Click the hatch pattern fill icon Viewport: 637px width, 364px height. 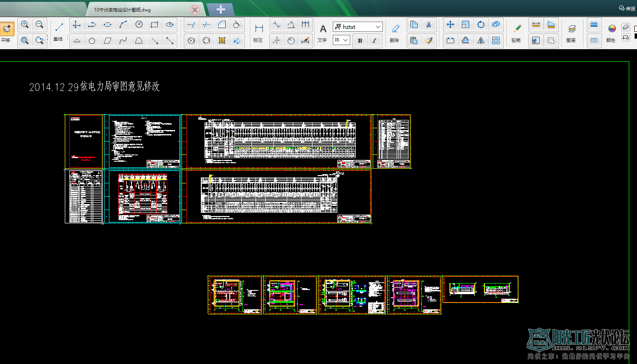[x=222, y=40]
